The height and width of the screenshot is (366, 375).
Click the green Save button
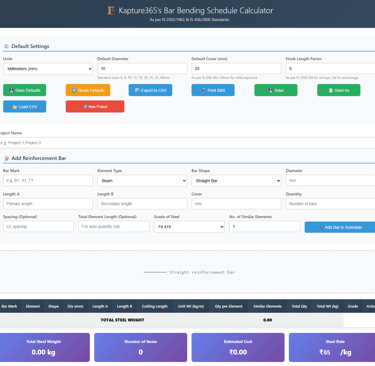coord(276,90)
